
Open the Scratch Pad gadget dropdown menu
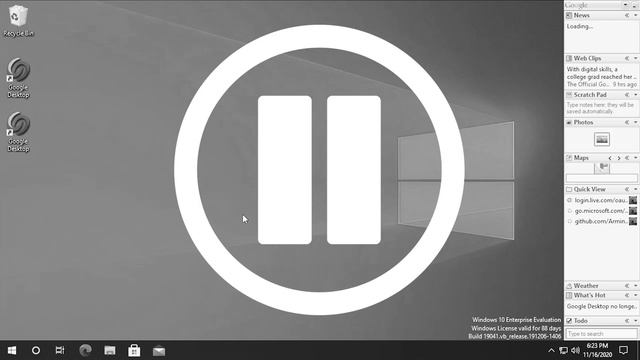(x=636, y=95)
